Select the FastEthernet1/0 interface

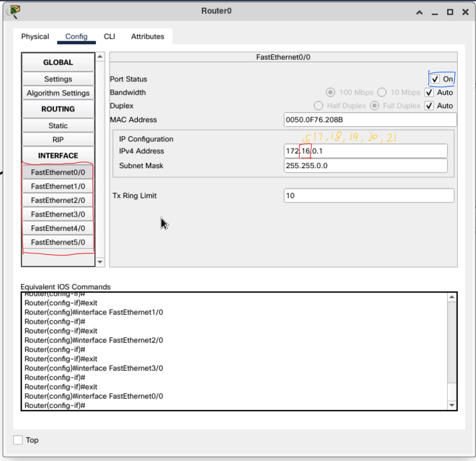(58, 186)
